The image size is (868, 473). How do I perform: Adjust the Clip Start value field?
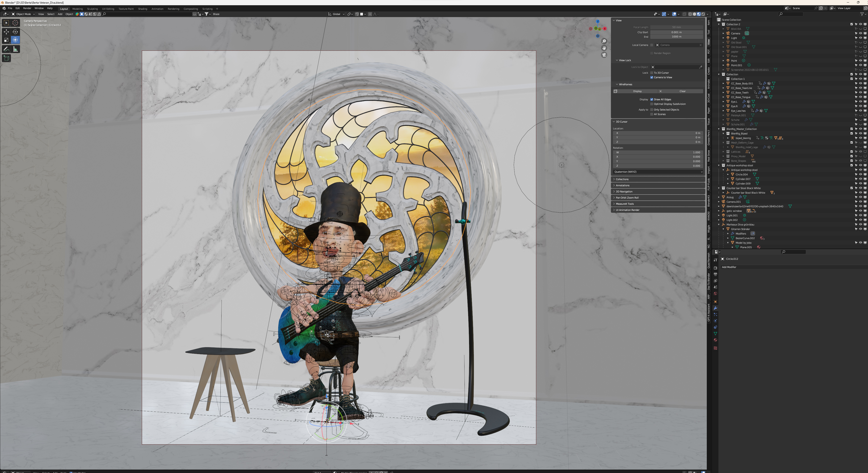[x=676, y=32]
